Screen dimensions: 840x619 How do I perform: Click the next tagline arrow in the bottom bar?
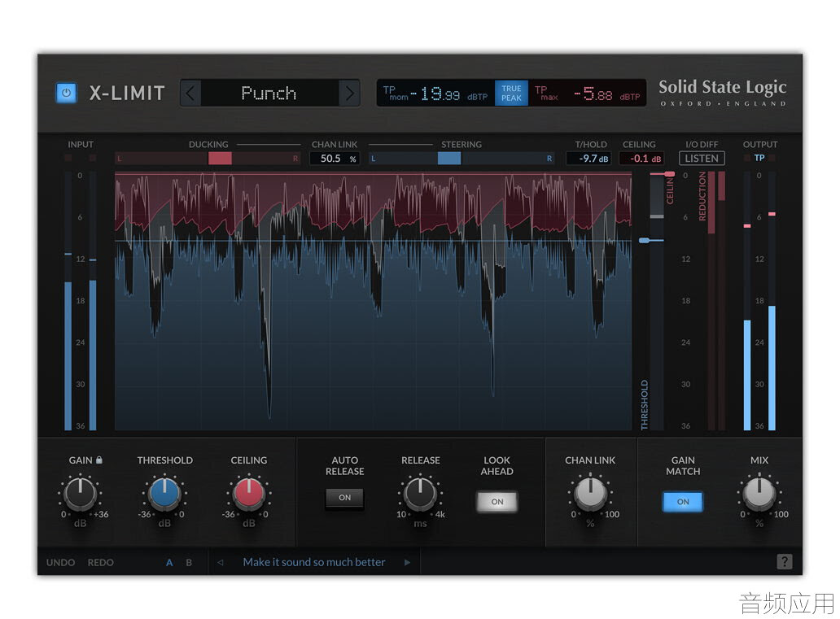[407, 562]
